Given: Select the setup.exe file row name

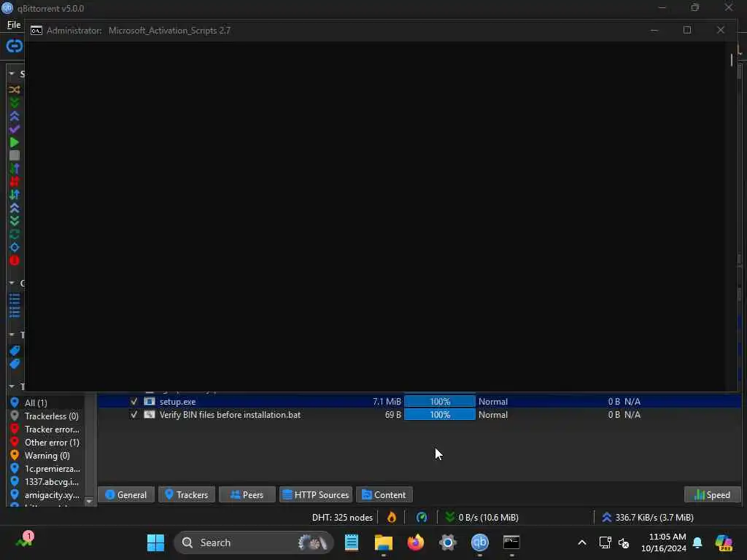Looking at the screenshot, I should pos(177,402).
